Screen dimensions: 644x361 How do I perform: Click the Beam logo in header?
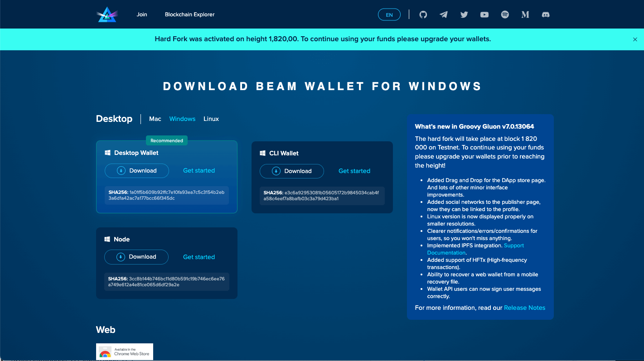pyautogui.click(x=107, y=14)
